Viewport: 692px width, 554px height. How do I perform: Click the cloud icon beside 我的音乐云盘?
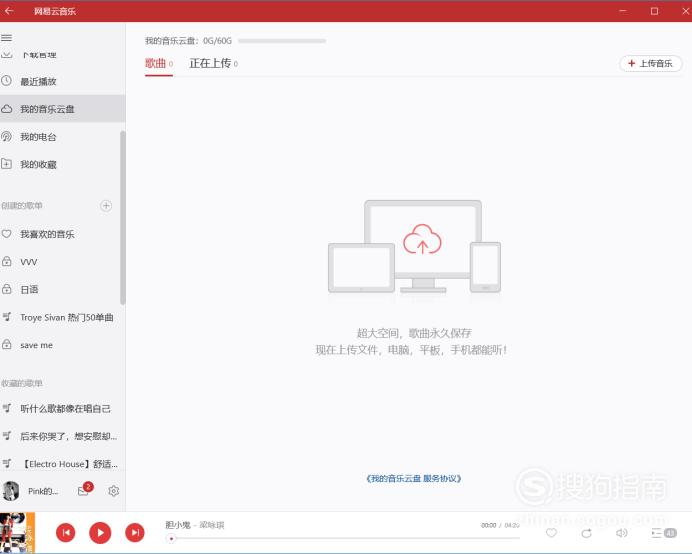[x=6, y=109]
